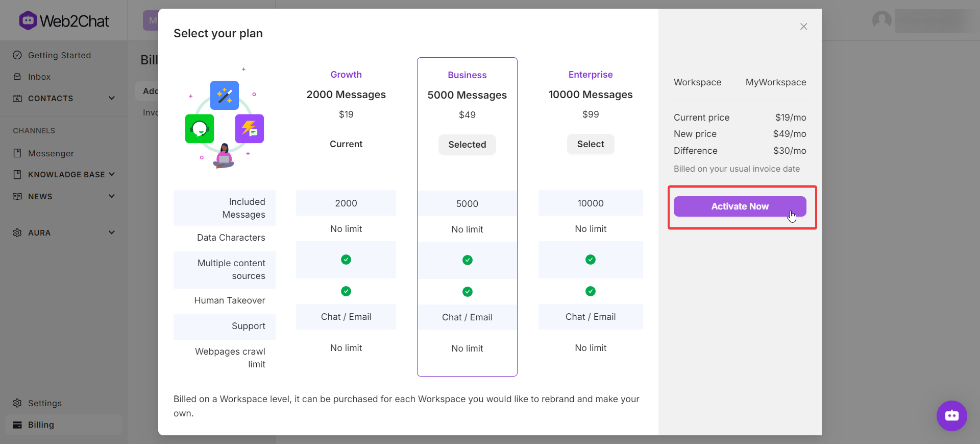Open the Billing menu item
Viewport: 980px width, 444px height.
tap(64, 425)
